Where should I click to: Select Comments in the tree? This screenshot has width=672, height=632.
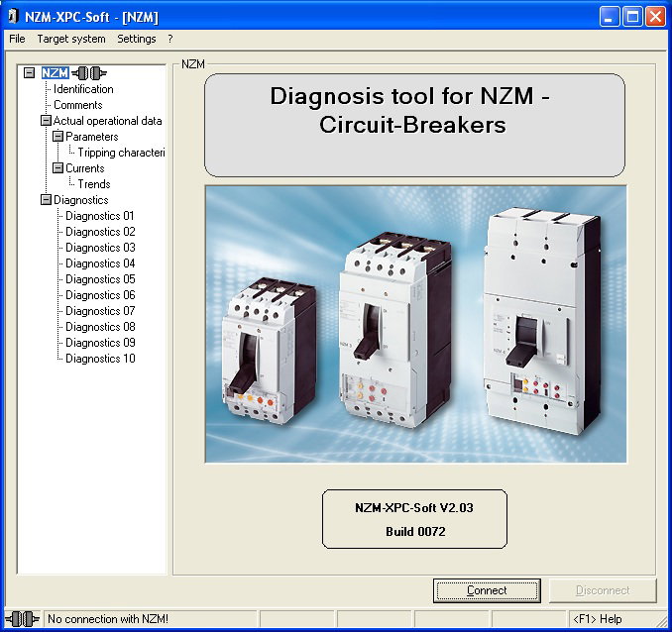[x=78, y=105]
